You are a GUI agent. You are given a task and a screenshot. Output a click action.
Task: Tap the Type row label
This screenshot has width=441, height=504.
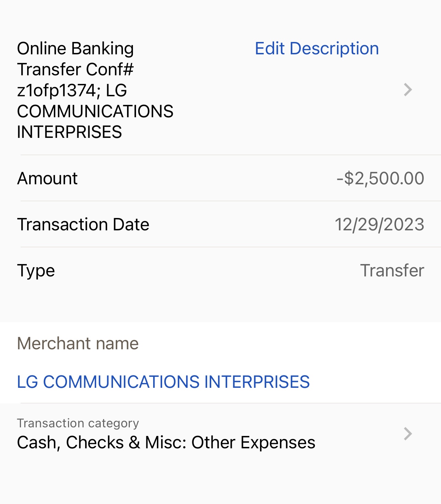pyautogui.click(x=36, y=271)
